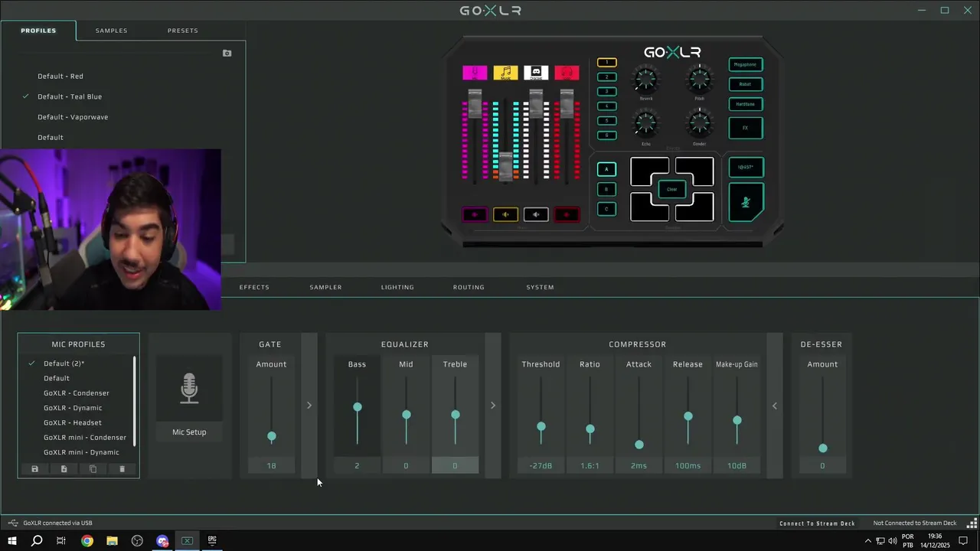This screenshot has width=980, height=551.
Task: Toggle the !@#$* censor button
Action: click(x=746, y=167)
